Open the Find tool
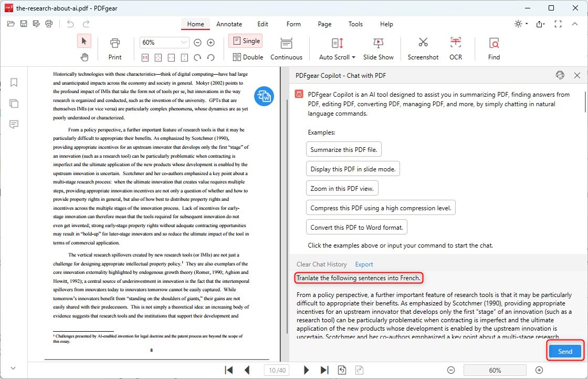The width and height of the screenshot is (588, 379). tap(494, 49)
